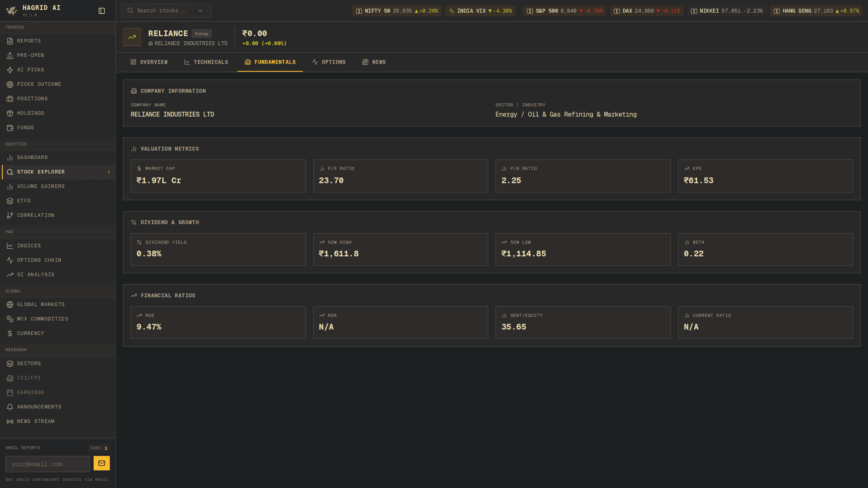Image resolution: width=868 pixels, height=488 pixels.
Task: Click the NIFTY 50 ticker chip
Action: 397,11
